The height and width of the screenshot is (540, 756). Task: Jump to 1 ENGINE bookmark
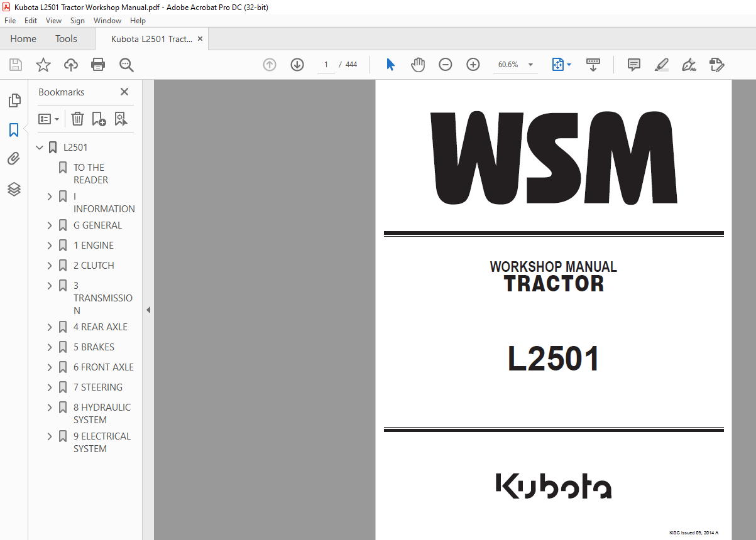click(94, 246)
